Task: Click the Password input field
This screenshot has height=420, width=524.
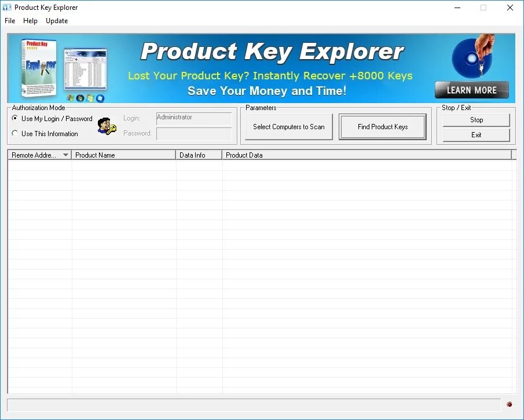Action: [x=194, y=134]
